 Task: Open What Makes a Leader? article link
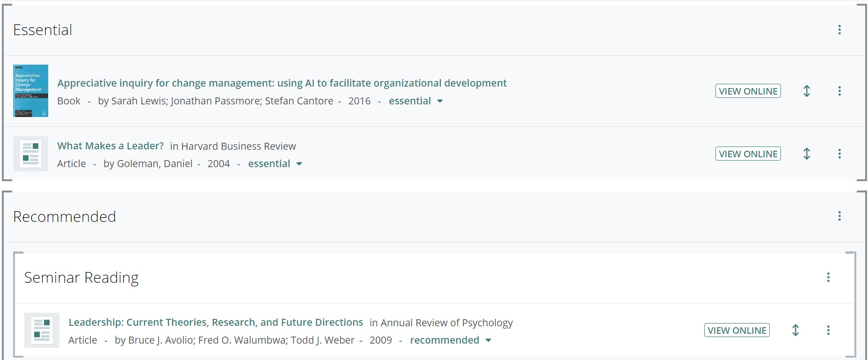(x=110, y=146)
